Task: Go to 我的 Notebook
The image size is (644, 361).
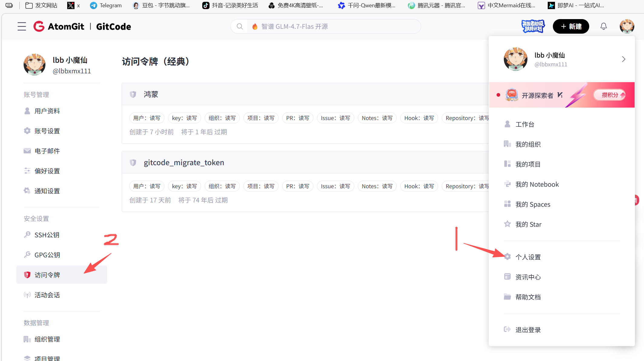Action: (x=537, y=184)
